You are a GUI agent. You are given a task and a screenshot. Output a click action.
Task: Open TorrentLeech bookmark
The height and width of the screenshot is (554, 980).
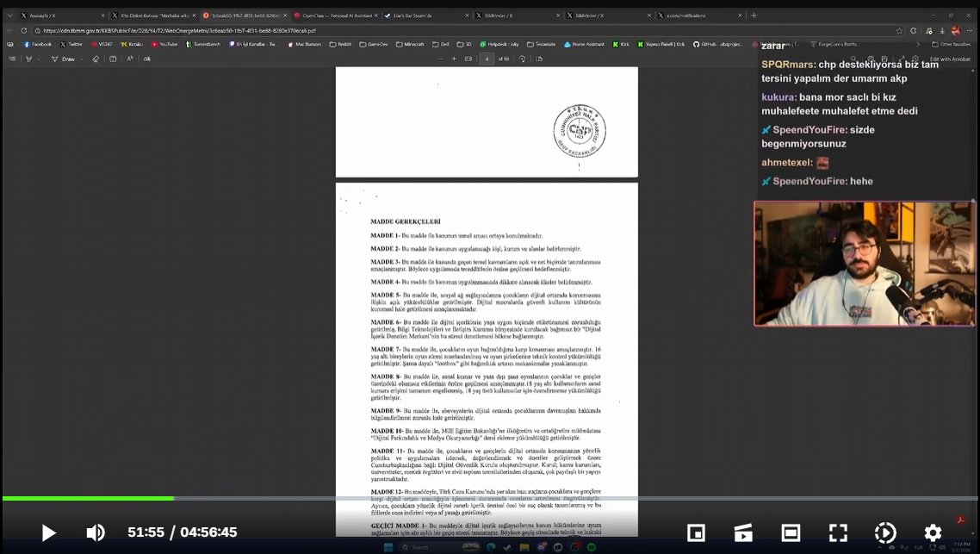[203, 45]
